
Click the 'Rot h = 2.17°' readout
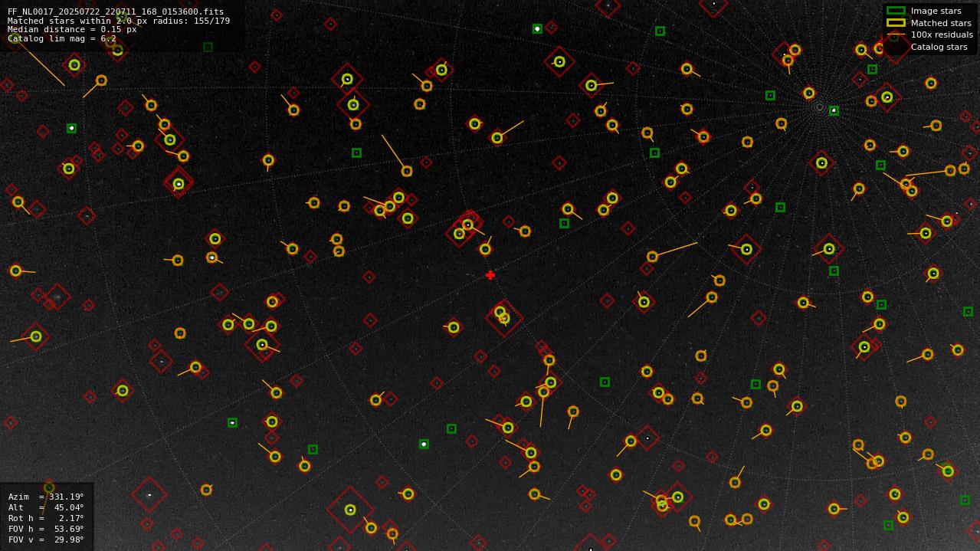pyautogui.click(x=46, y=518)
